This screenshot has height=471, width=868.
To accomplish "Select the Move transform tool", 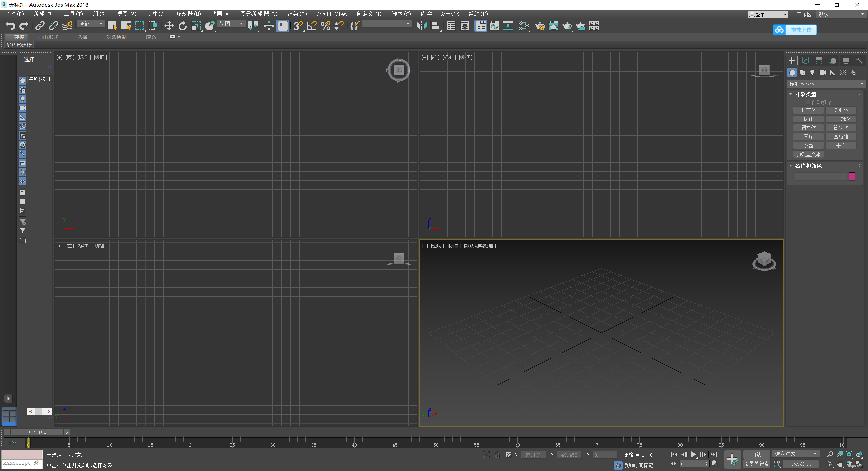I will pyautogui.click(x=169, y=26).
